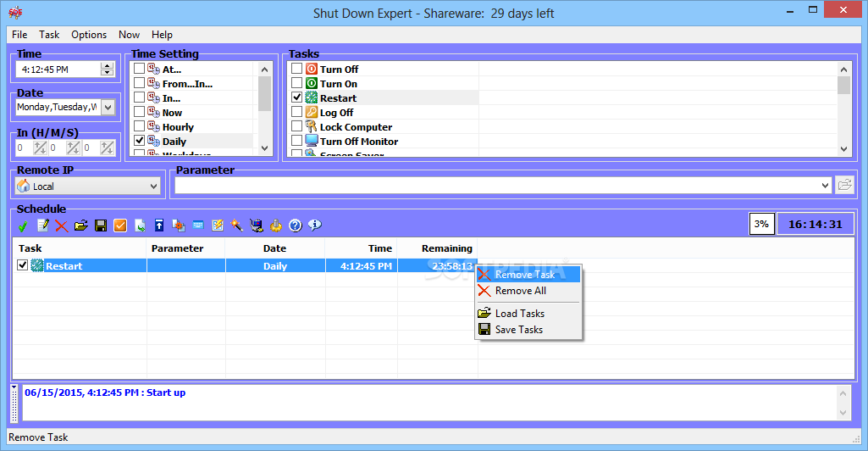The image size is (868, 451).
Task: Click the Shut Down Expert title bar icon
Action: pos(15,12)
